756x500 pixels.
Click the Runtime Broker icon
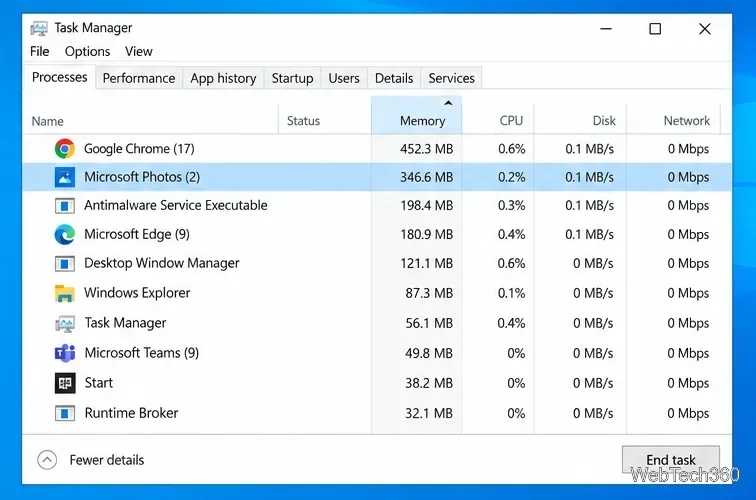65,413
